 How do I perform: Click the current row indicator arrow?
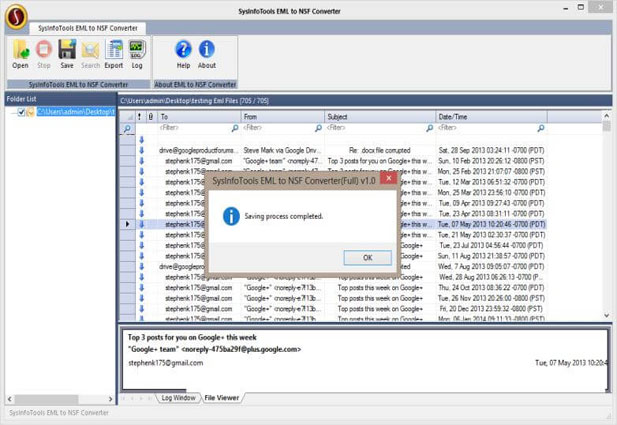click(127, 224)
